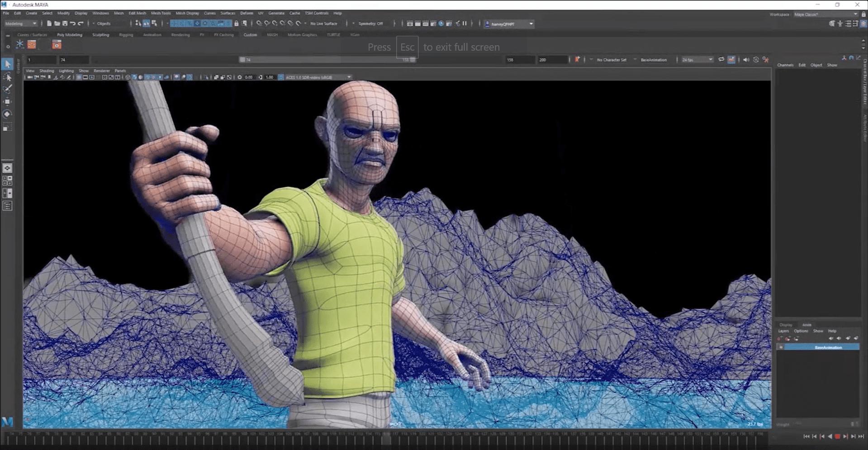
Task: Open the 24 fps playback speed dropdown
Action: [x=697, y=59]
